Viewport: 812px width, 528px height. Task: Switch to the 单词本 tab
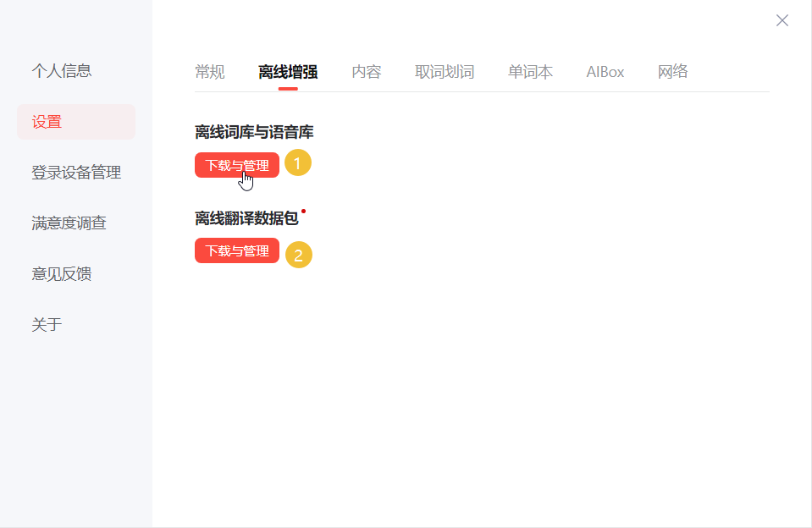(530, 72)
